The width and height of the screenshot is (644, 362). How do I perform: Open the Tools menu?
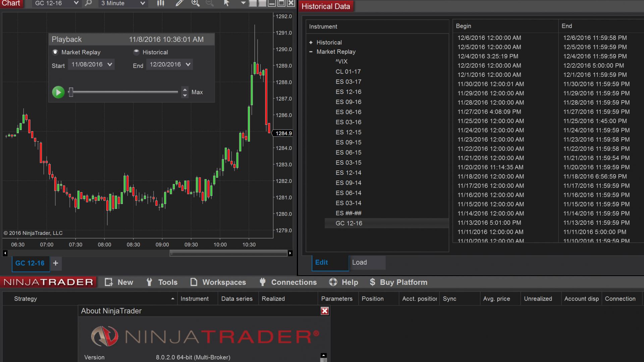point(162,282)
